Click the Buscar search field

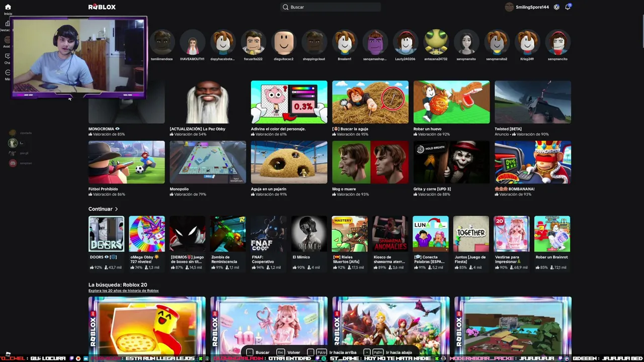pyautogui.click(x=331, y=7)
